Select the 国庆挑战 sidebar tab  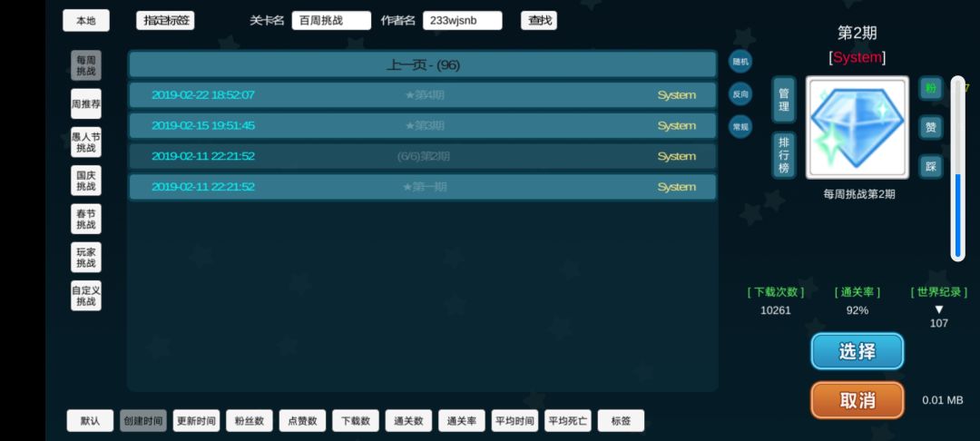pyautogui.click(x=85, y=181)
